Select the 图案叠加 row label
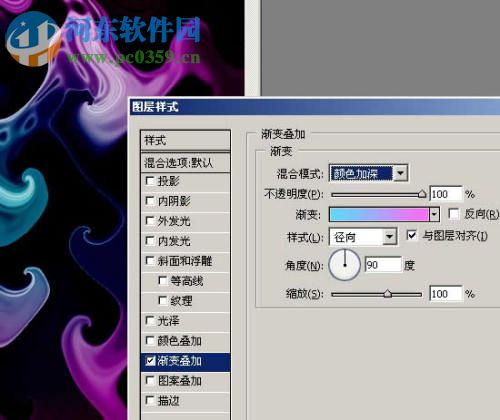Image resolution: width=500 pixels, height=420 pixels. (179, 380)
